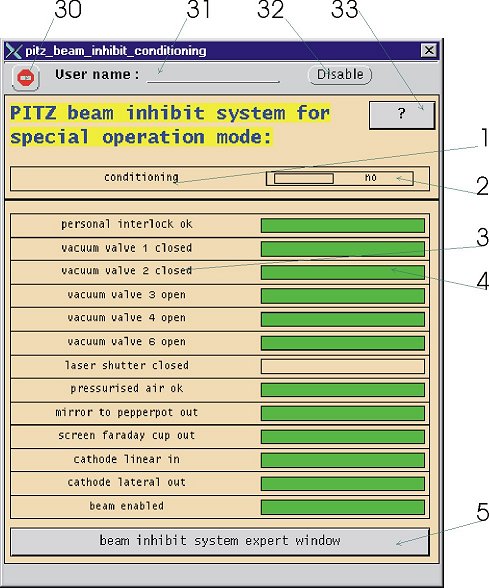This screenshot has width=489, height=588.
Task: Select the vacuum valve 6 open label
Action: click(127, 342)
